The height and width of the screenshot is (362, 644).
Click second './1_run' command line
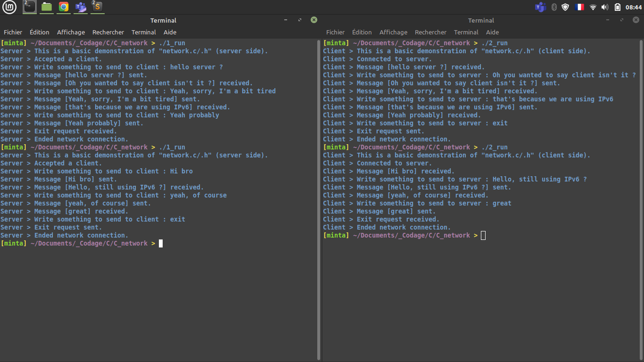93,147
